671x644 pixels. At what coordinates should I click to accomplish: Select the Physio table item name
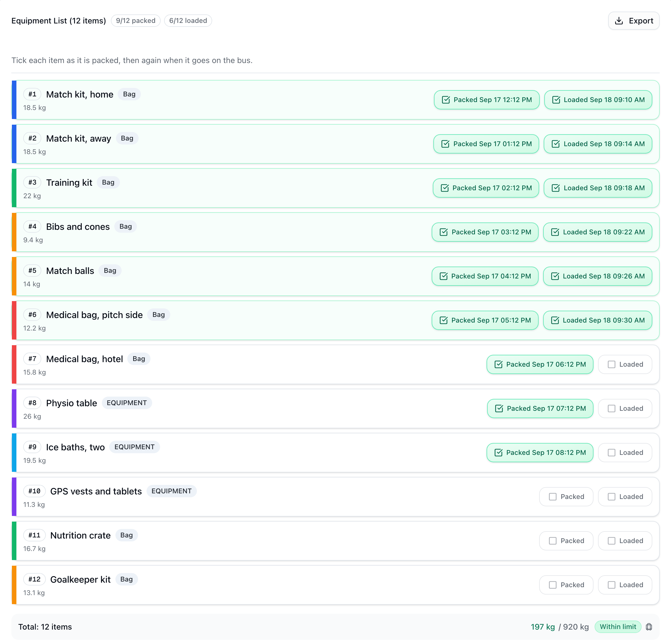[72, 403]
